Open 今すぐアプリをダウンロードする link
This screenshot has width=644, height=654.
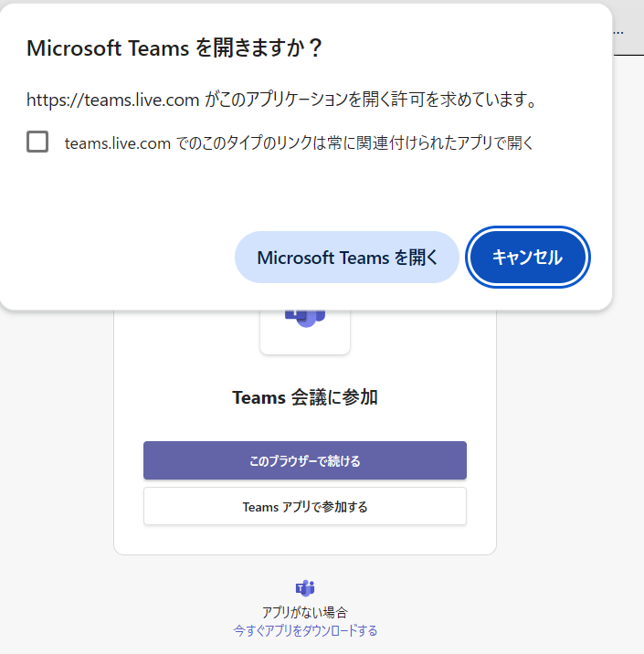point(305,630)
